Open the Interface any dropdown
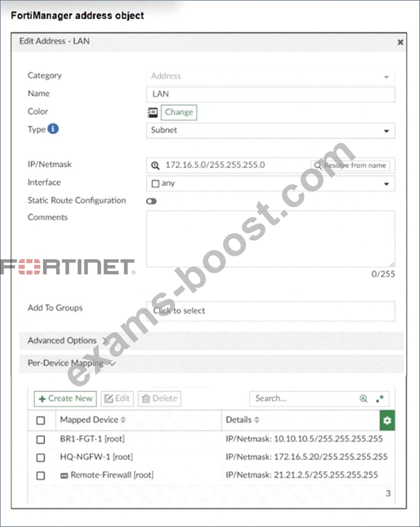Viewport: 420px width, 527px height. 271,184
